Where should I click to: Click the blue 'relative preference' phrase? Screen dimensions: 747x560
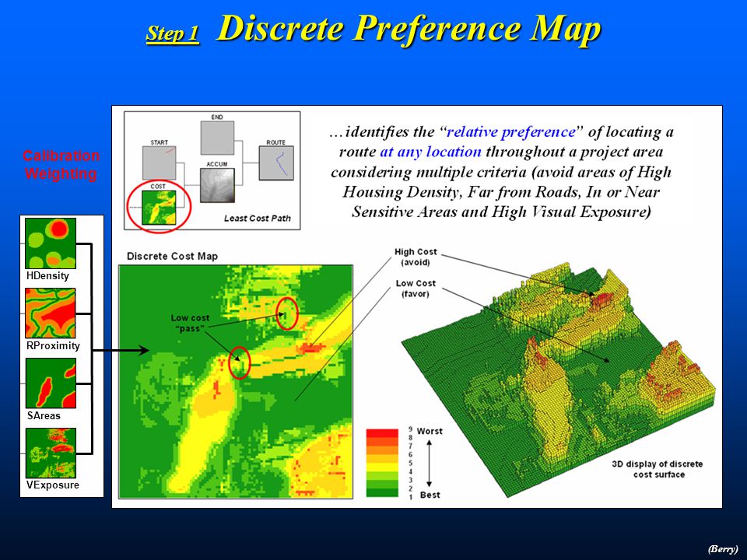510,131
